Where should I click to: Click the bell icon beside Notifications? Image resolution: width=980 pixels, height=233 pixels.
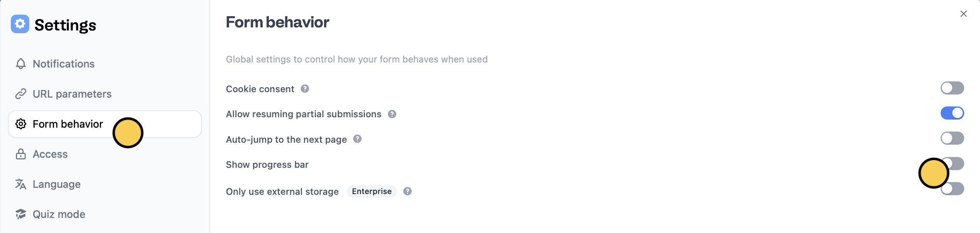(x=21, y=64)
